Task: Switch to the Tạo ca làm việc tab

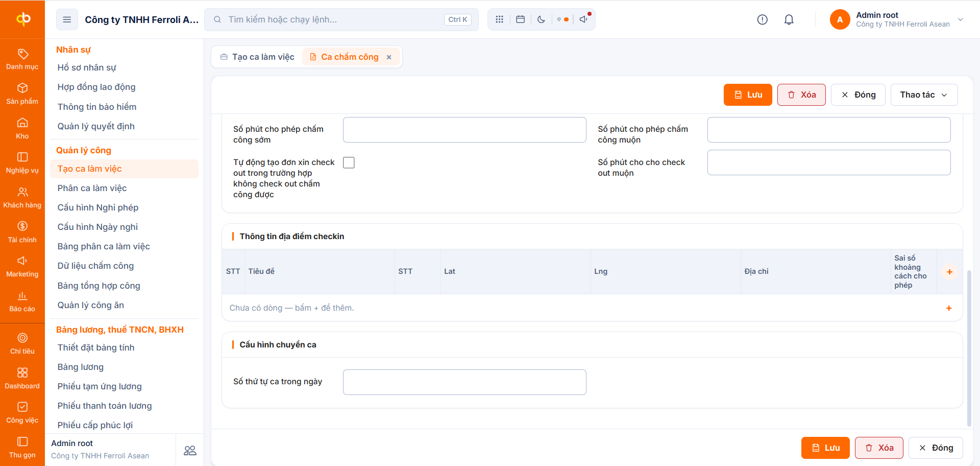Action: 257,57
